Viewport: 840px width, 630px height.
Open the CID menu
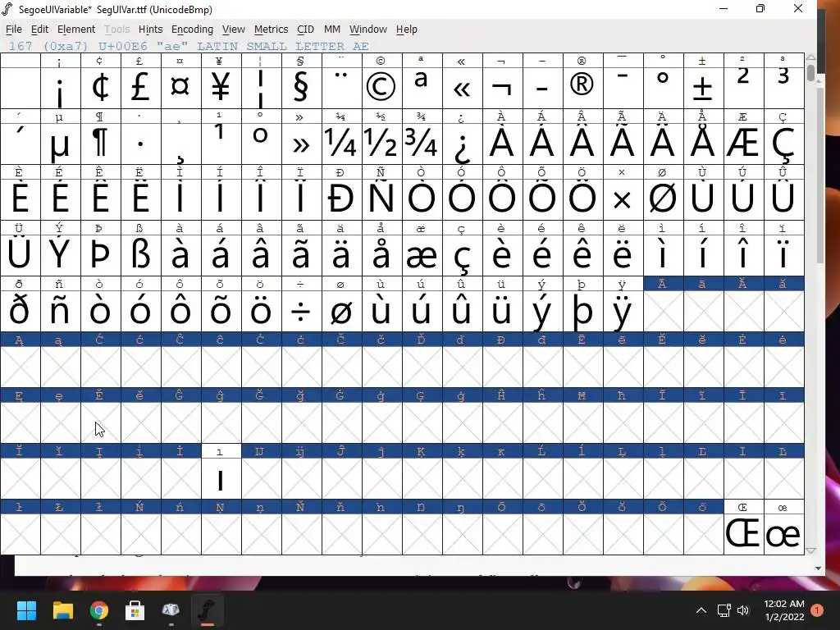(x=305, y=29)
